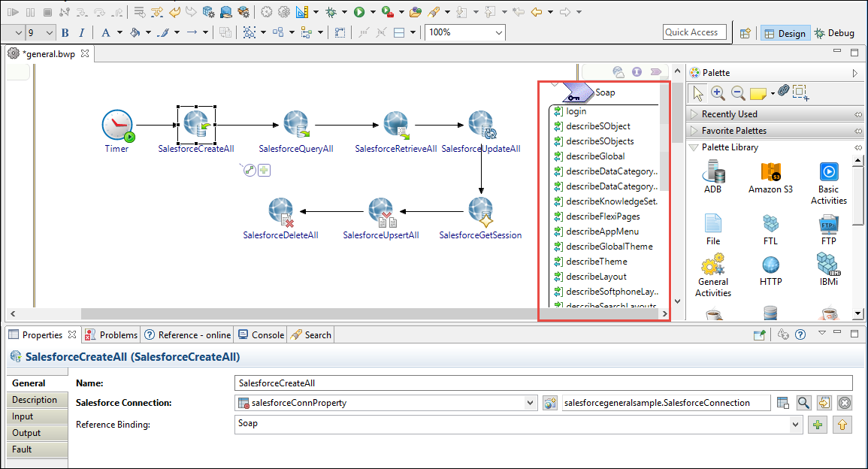868x469 pixels.
Task: Open the Search tab
Action: click(x=311, y=335)
